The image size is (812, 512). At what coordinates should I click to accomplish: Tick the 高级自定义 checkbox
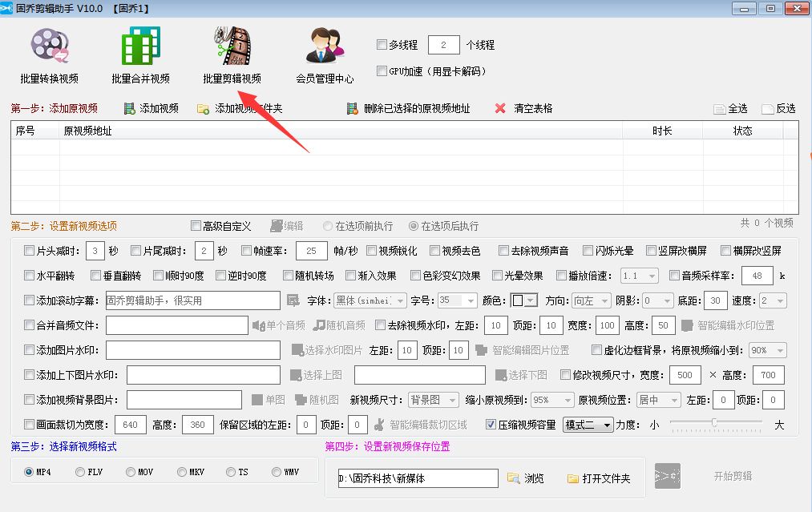pyautogui.click(x=196, y=226)
